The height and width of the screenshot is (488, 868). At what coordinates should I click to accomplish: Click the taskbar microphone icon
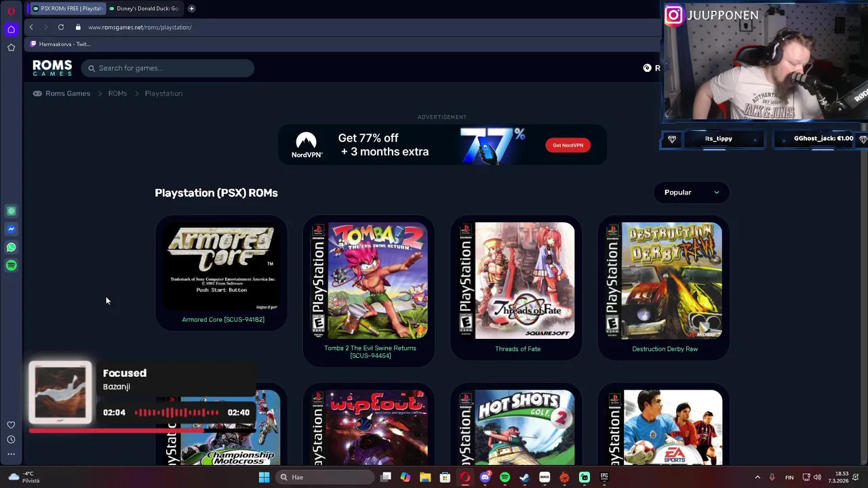(x=772, y=477)
